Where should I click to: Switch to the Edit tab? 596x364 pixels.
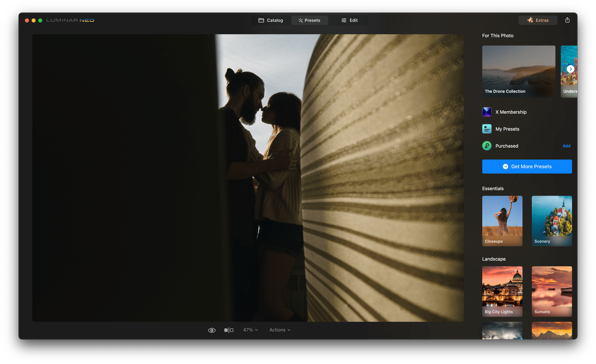(349, 20)
